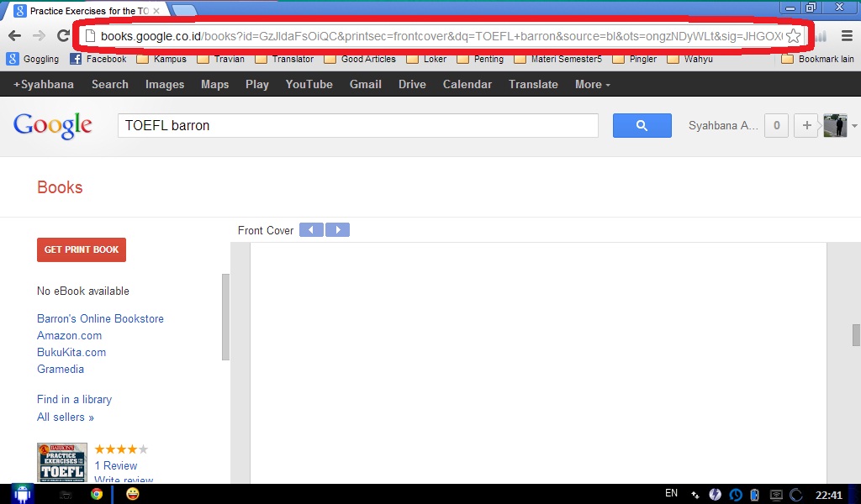Open the 1 Review link
Screen dimensions: 861x504
[116, 465]
